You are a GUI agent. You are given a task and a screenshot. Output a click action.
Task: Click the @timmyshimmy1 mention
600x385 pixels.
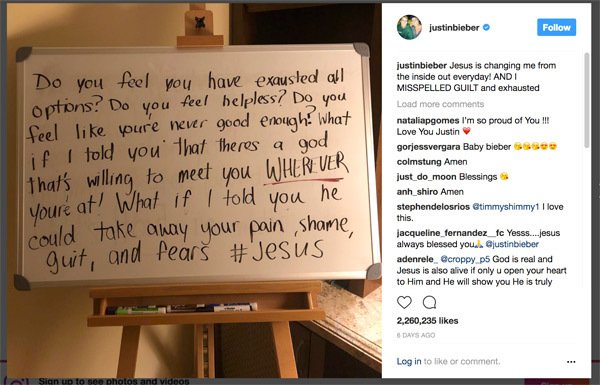click(505, 207)
